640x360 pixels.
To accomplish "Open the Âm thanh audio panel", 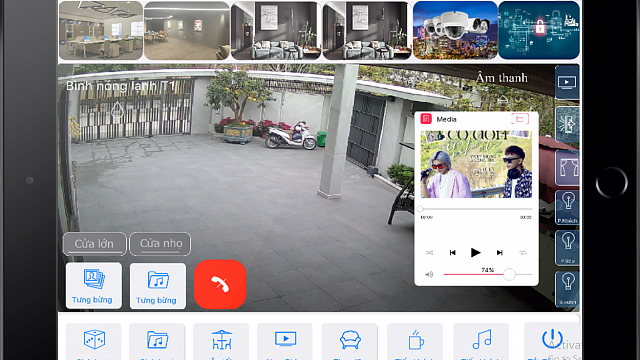I will pos(502,78).
